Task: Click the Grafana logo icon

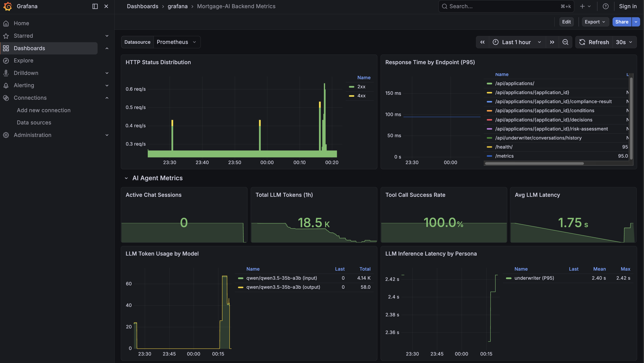Action: pos(8,6)
